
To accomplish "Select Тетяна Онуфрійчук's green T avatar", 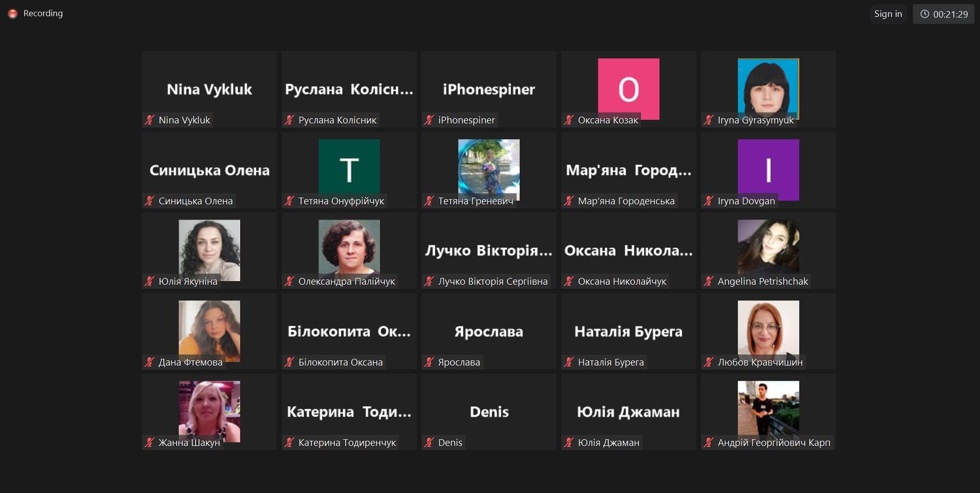I will pyautogui.click(x=349, y=169).
